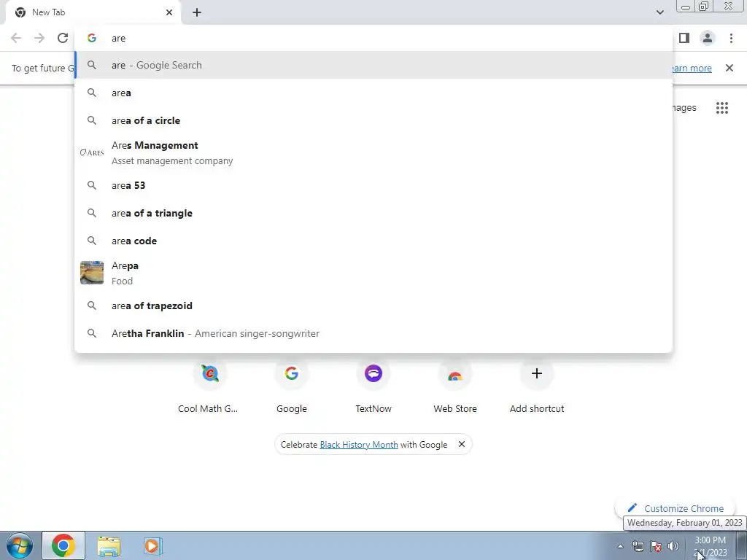Select the 'Arepa' Food suggestion
This screenshot has width=747, height=560.
tap(373, 273)
